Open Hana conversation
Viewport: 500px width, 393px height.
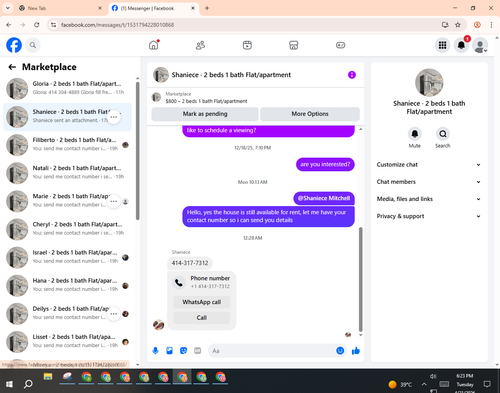pos(68,286)
